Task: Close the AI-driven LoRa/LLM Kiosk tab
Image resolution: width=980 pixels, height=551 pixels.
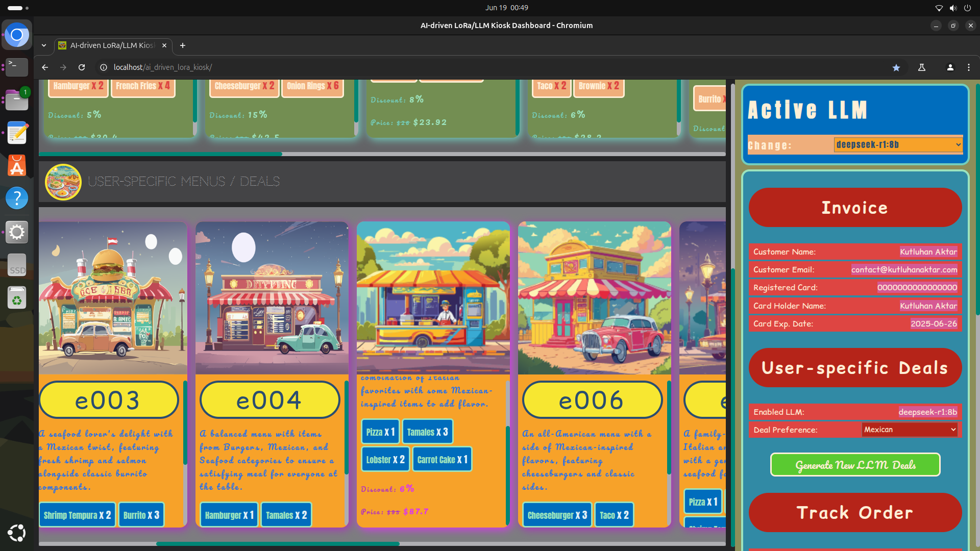Action: pyautogui.click(x=164, y=45)
